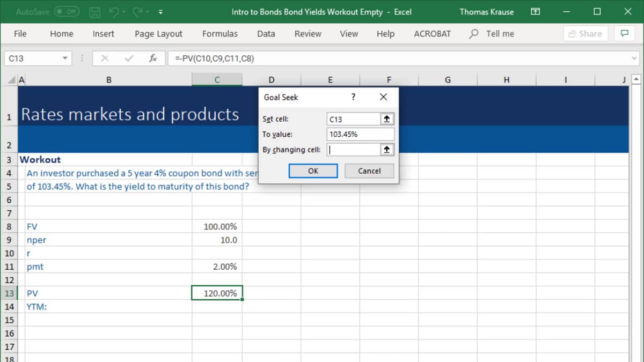Open the Goal Seek help question mark
This screenshot has width=644, height=362.
click(x=353, y=97)
